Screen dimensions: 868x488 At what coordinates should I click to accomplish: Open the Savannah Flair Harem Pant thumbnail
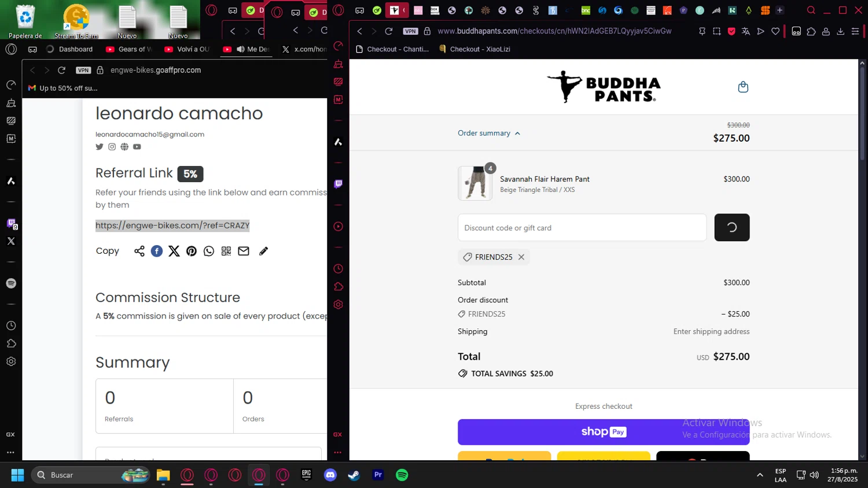[475, 183]
